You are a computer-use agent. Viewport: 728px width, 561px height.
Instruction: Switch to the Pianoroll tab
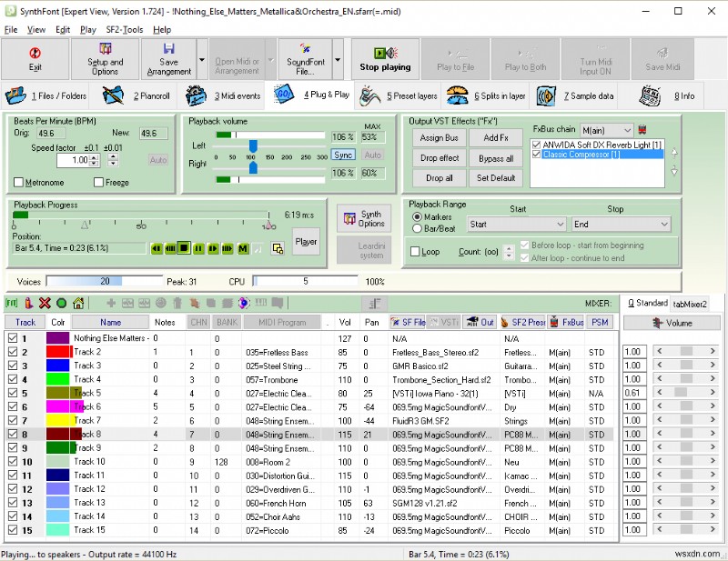pos(136,95)
